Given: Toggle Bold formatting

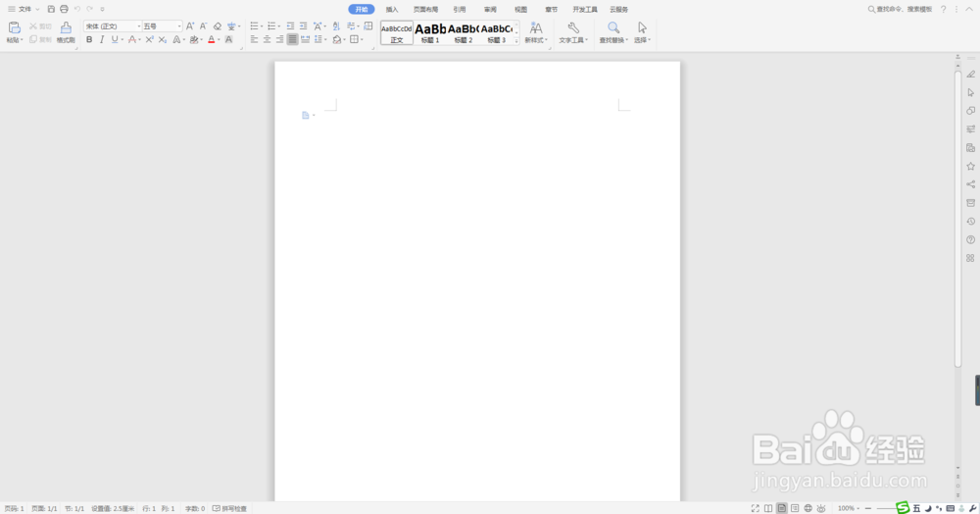Looking at the screenshot, I should (89, 39).
